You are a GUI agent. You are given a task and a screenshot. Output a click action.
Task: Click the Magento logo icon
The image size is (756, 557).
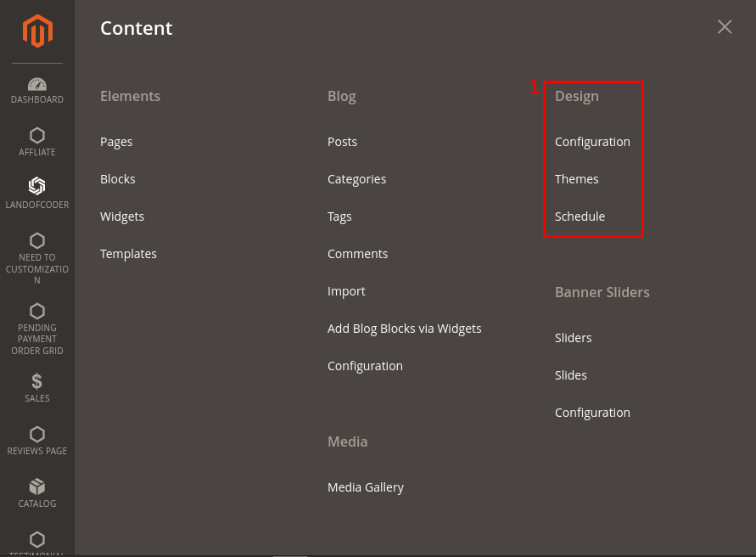(37, 31)
